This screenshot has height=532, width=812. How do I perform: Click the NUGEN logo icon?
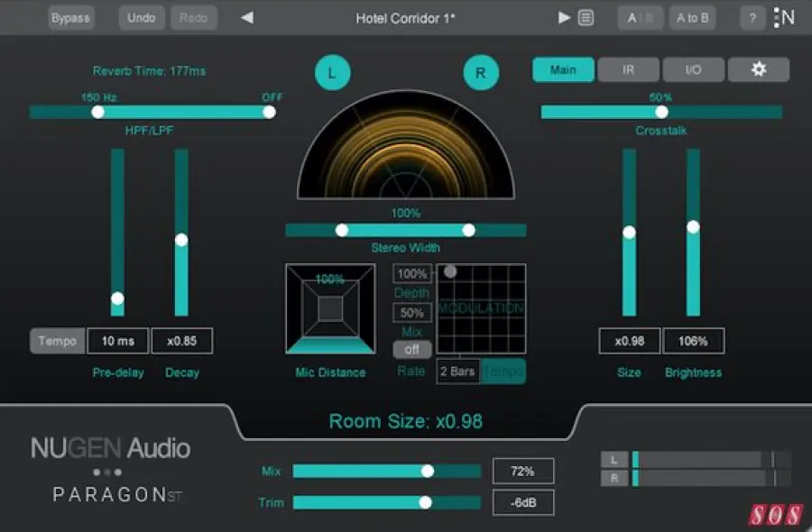tap(784, 18)
